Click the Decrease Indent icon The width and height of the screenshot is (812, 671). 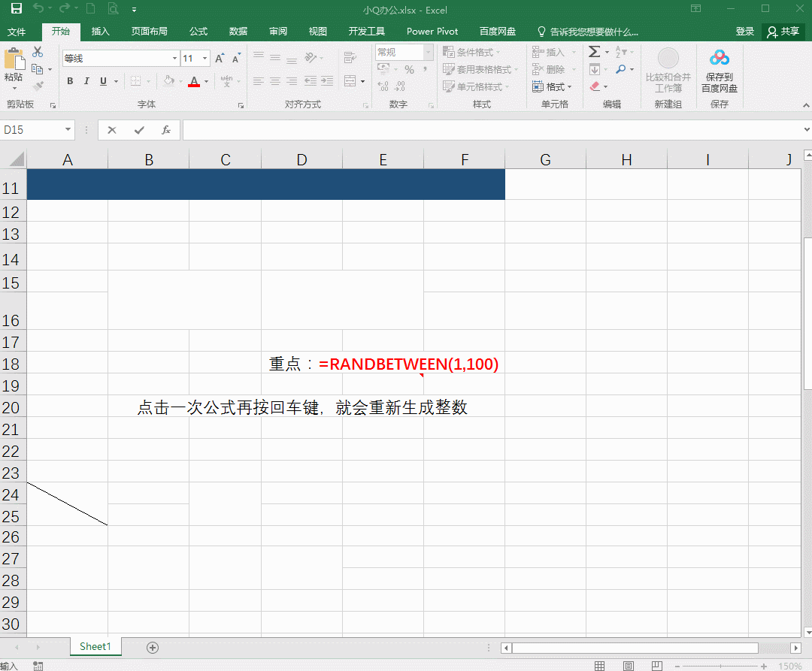pyautogui.click(x=311, y=80)
